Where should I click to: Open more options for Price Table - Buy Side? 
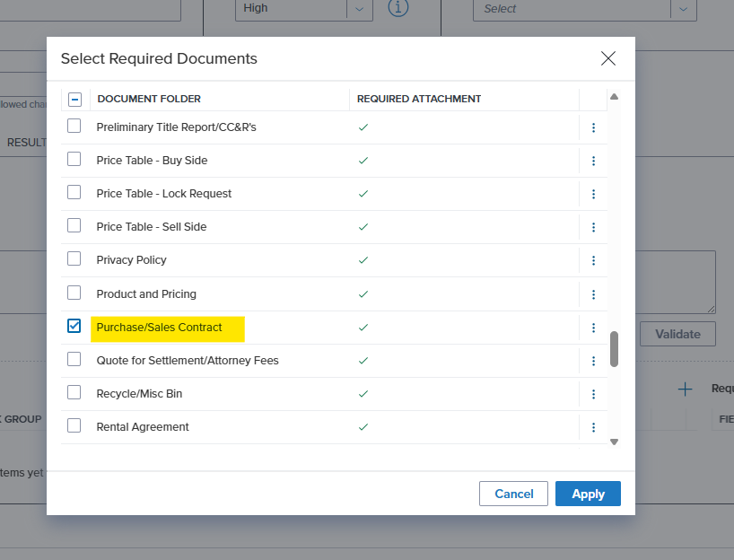[593, 161]
